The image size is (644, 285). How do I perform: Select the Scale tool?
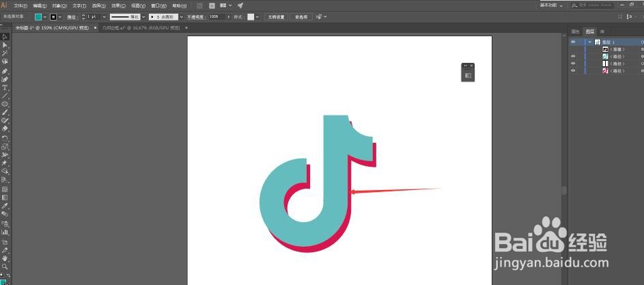tap(5, 146)
